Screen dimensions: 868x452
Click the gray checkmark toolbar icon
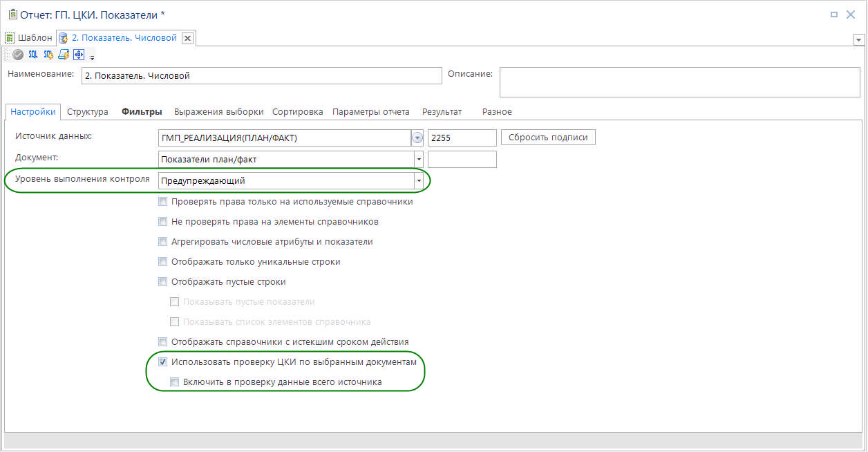[18, 55]
